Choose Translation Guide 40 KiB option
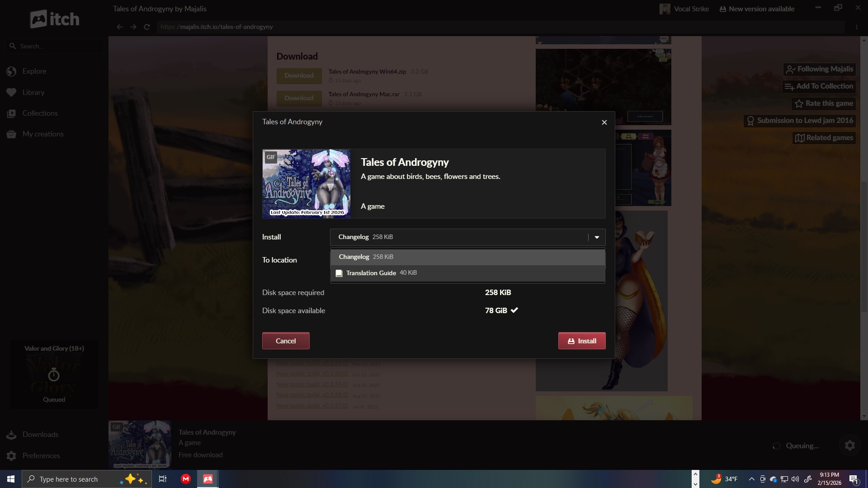This screenshot has width=868, height=488. 467,273
